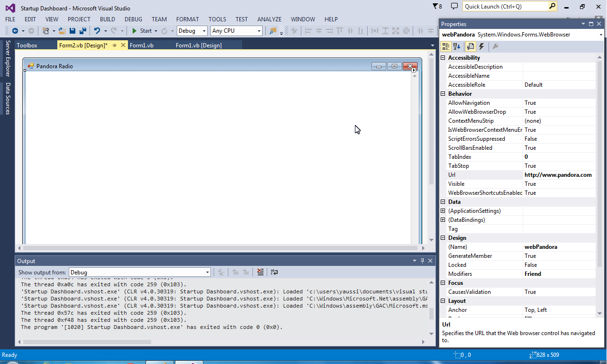Click the Open File folder icon
The width and height of the screenshot is (607, 364).
click(62, 31)
